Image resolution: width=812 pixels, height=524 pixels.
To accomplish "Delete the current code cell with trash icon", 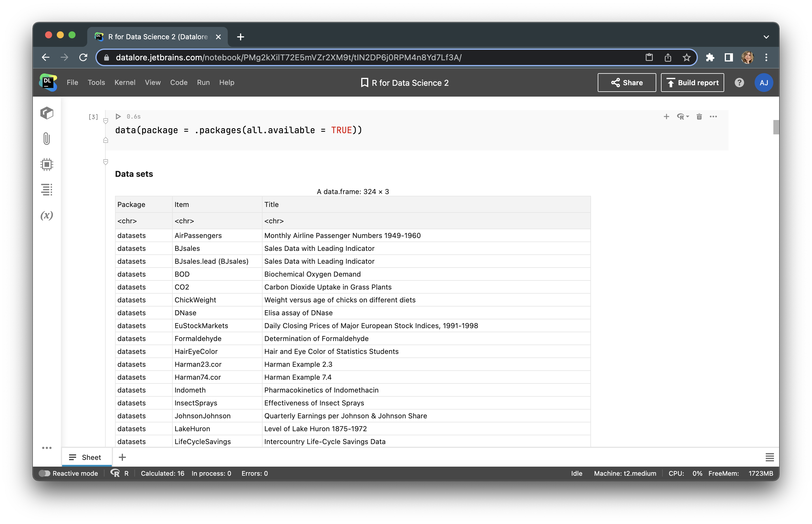I will pyautogui.click(x=699, y=117).
